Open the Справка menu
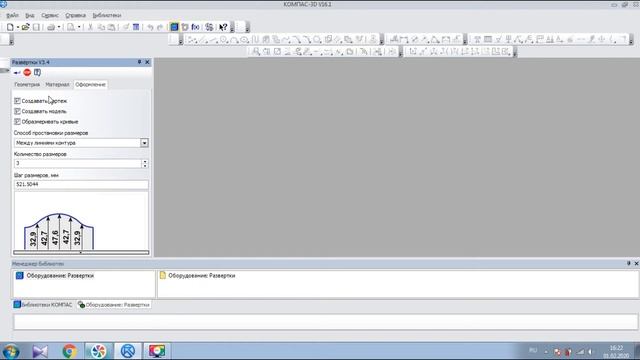The image size is (640, 360). 76,15
